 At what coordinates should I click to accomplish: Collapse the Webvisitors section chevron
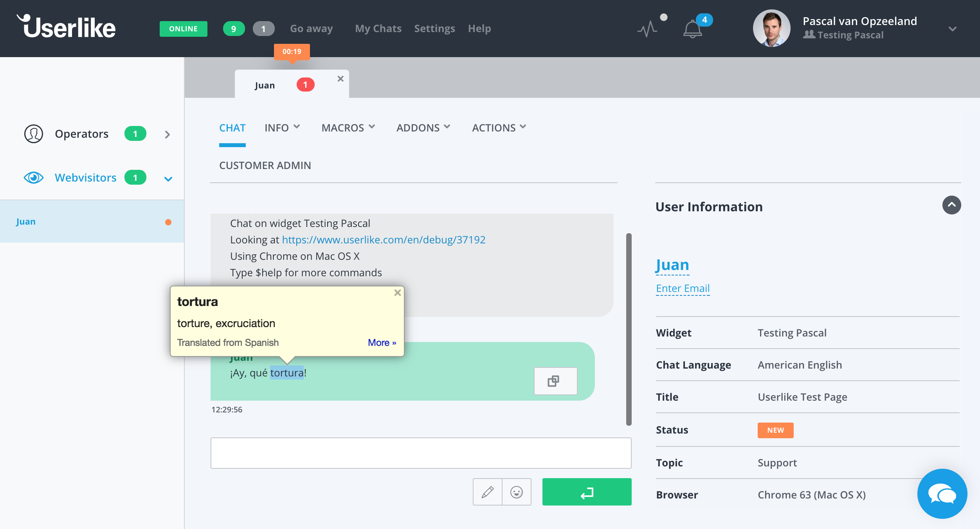pos(168,179)
